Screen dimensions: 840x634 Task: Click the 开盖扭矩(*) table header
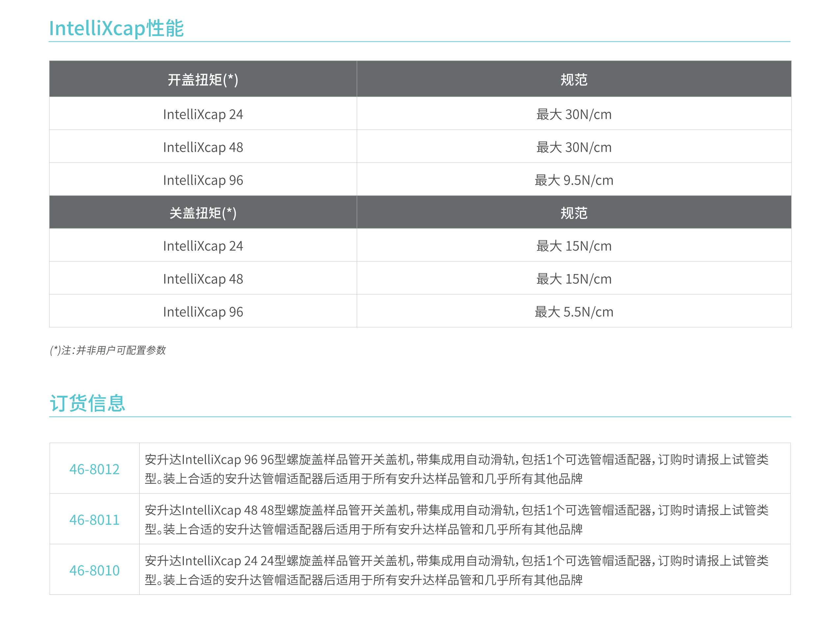point(203,80)
